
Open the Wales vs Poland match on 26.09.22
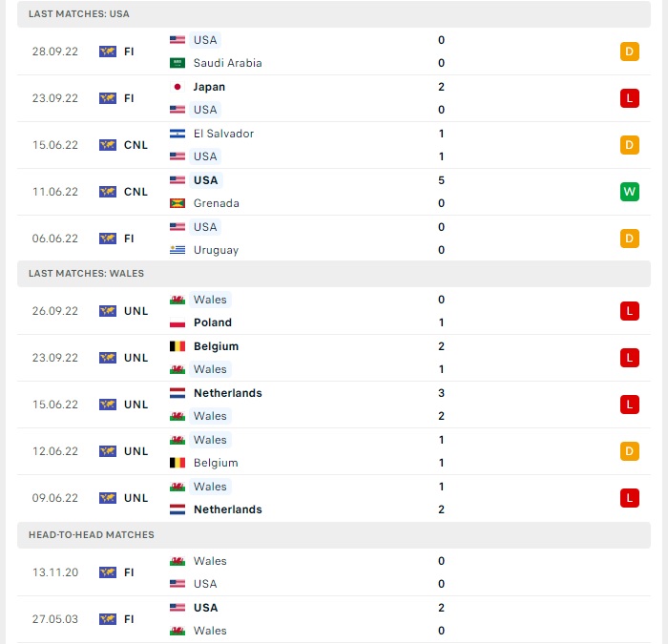click(334, 311)
